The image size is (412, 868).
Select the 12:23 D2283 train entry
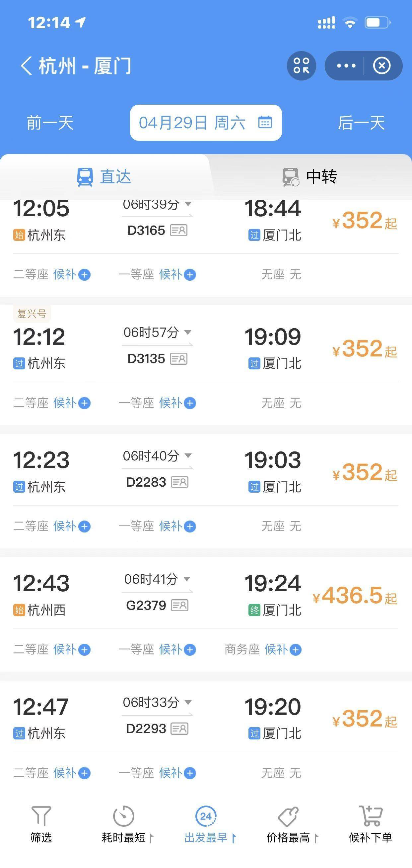pyautogui.click(x=205, y=472)
